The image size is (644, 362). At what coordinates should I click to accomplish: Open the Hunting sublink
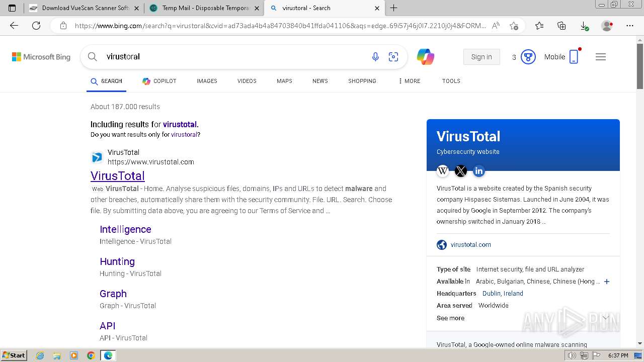click(117, 261)
